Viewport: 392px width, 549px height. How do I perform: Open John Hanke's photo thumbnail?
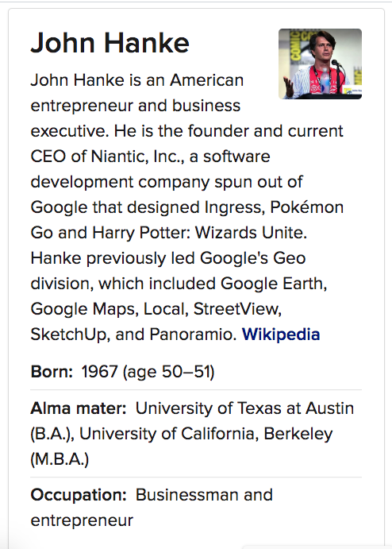pyautogui.click(x=320, y=64)
